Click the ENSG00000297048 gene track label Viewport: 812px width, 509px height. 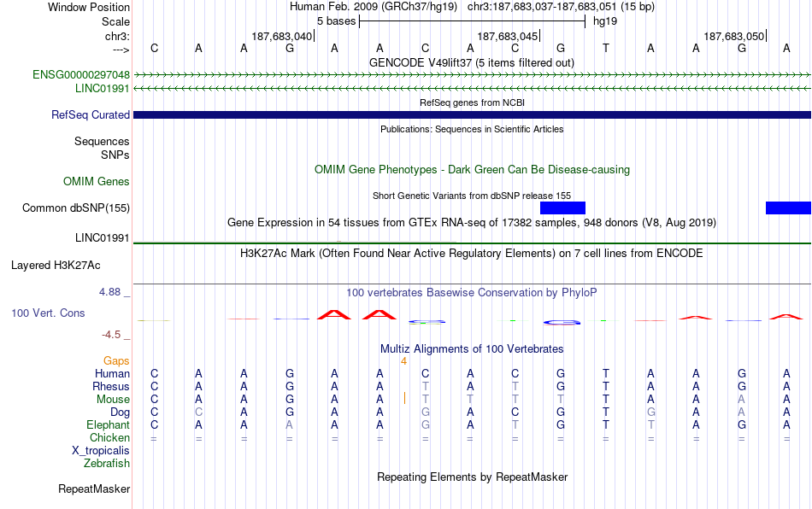81,74
